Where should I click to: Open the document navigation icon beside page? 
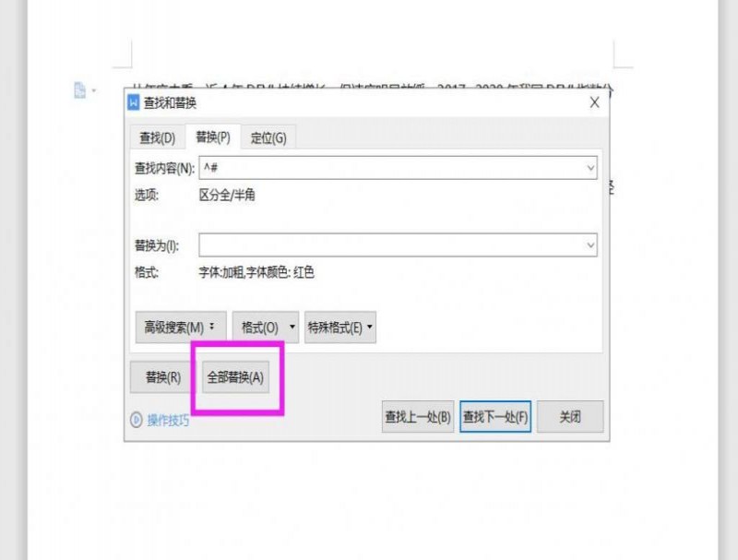(x=80, y=90)
